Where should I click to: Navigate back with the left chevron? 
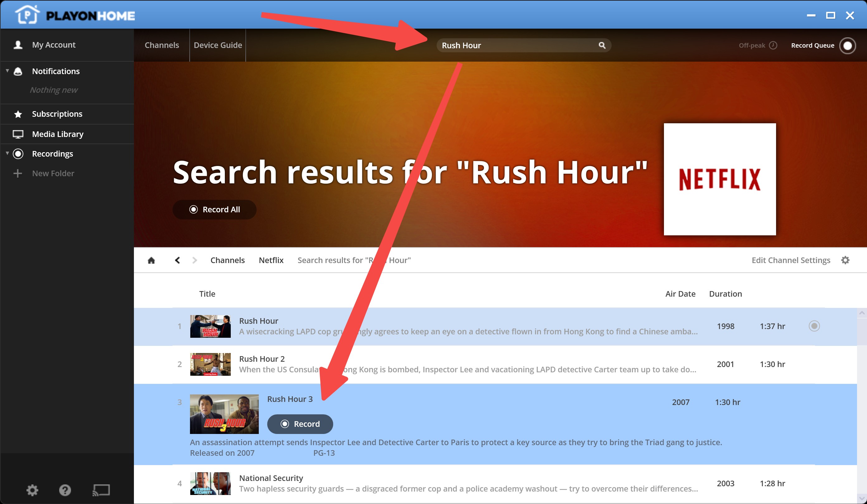[x=178, y=260]
